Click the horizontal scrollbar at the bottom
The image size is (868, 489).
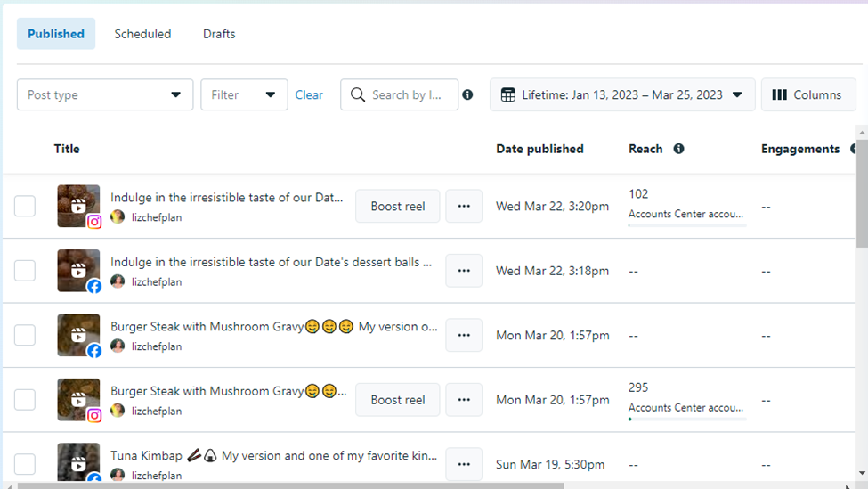289,485
